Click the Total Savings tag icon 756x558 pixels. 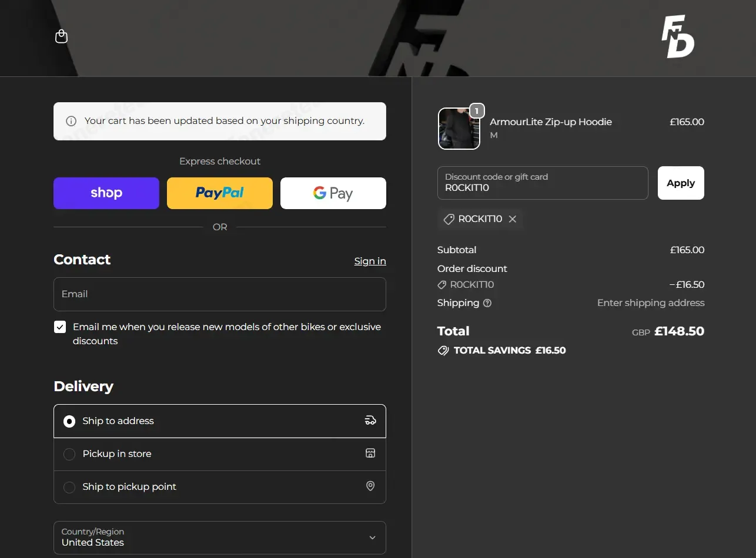click(x=443, y=351)
